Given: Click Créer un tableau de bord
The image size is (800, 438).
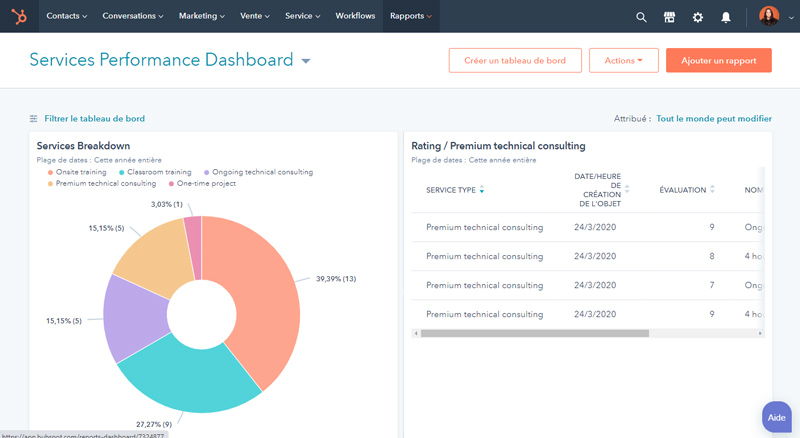Looking at the screenshot, I should coord(515,60).
